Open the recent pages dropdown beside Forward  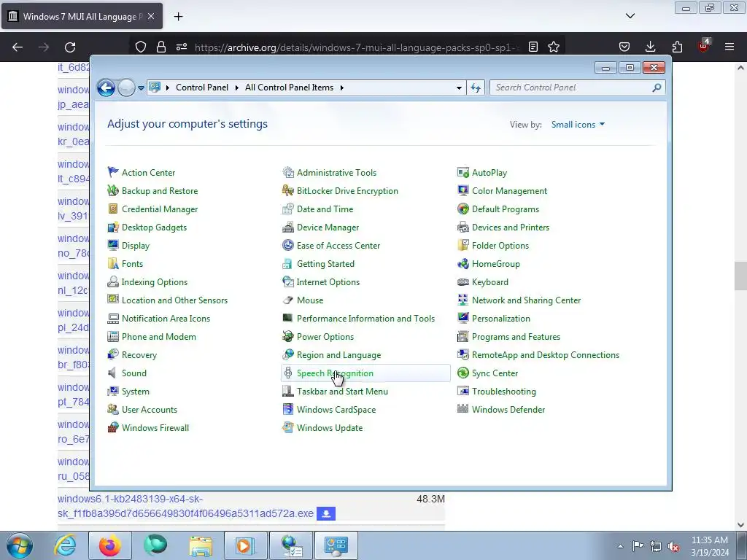point(141,88)
